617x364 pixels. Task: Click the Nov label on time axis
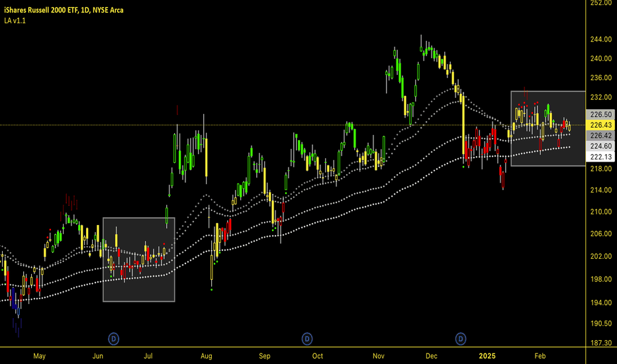[x=379, y=356]
